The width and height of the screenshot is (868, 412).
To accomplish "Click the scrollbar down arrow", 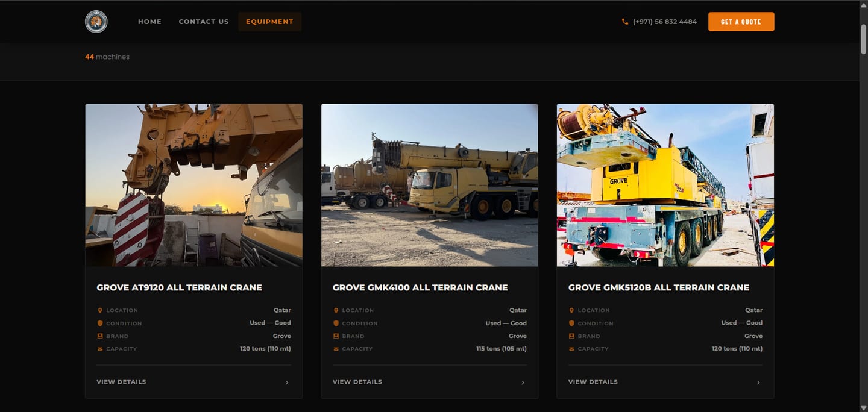I will point(863,408).
